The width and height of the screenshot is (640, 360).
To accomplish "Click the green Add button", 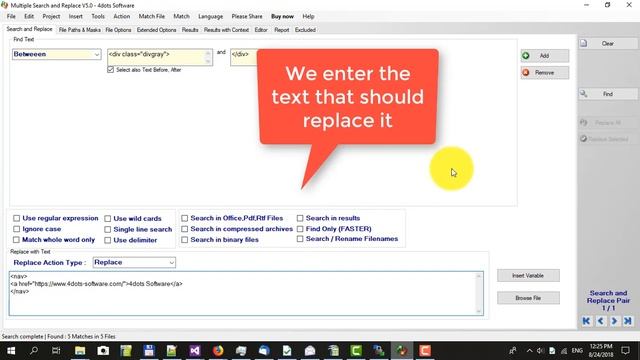I will click(544, 56).
